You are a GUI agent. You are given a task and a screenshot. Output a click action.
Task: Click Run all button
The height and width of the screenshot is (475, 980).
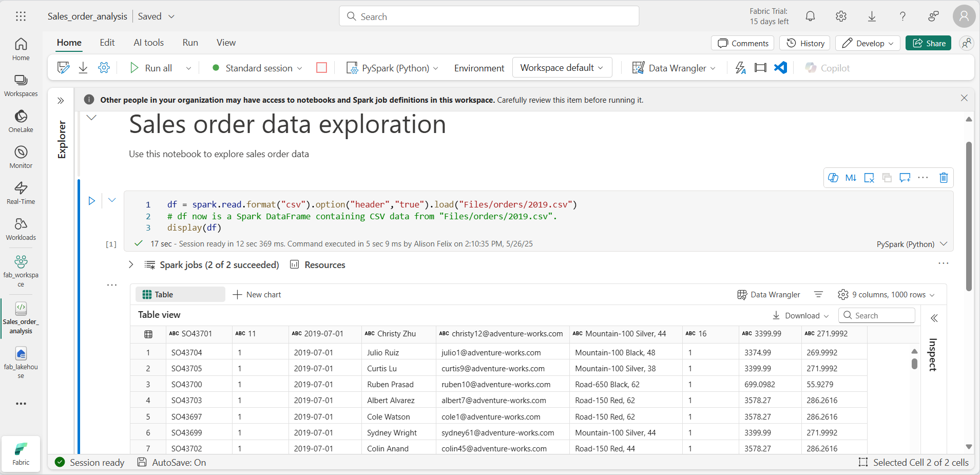coord(151,68)
